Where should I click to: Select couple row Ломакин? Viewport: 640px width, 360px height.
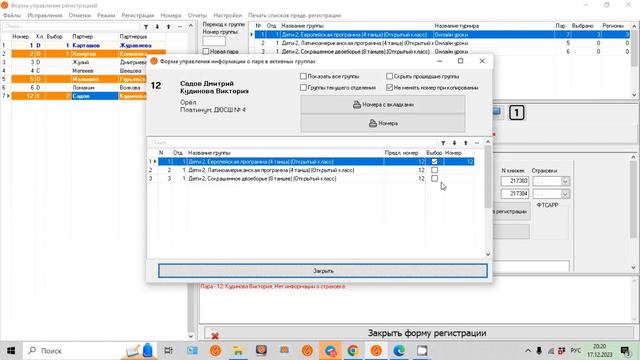tap(89, 87)
